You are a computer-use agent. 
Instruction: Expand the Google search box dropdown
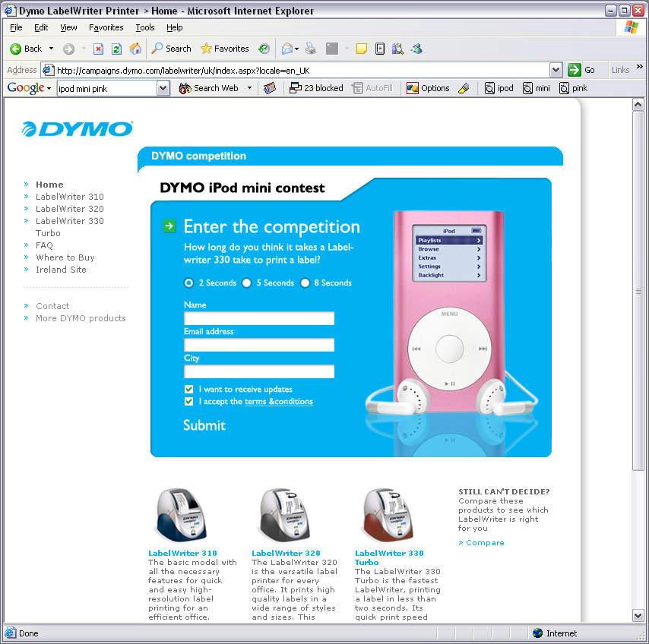(x=163, y=88)
